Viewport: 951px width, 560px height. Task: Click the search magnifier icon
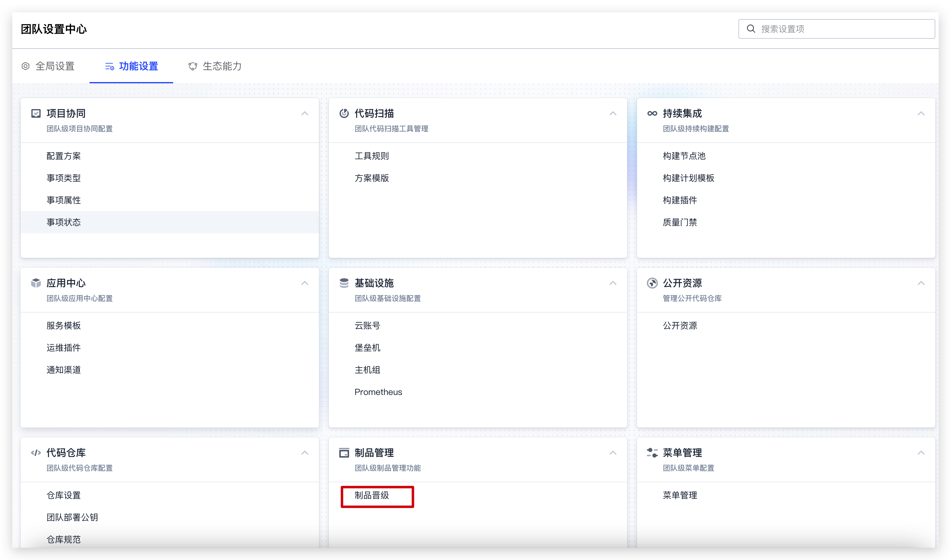point(751,29)
